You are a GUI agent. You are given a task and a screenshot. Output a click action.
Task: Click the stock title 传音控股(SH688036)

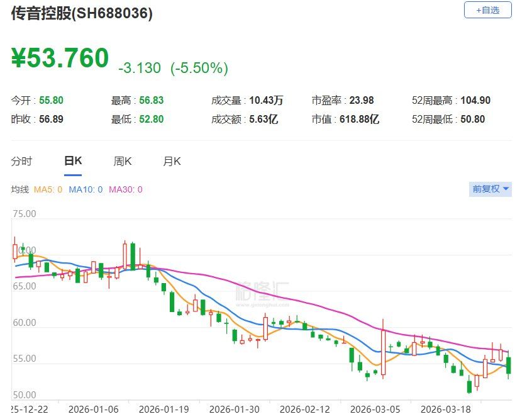[82, 12]
